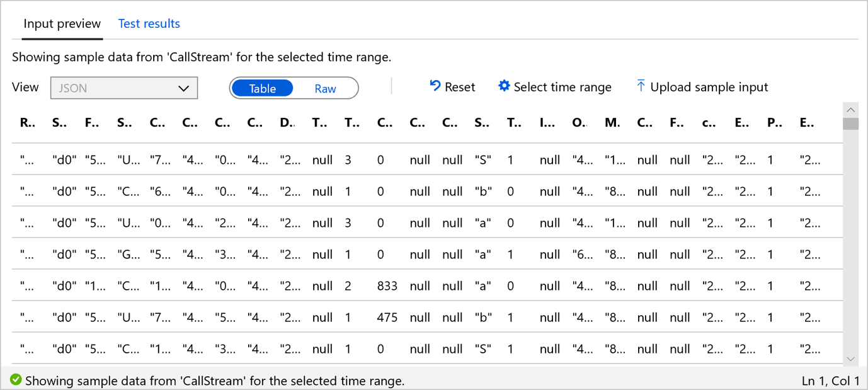
Task: Switch to the Test results tab
Action: point(149,23)
